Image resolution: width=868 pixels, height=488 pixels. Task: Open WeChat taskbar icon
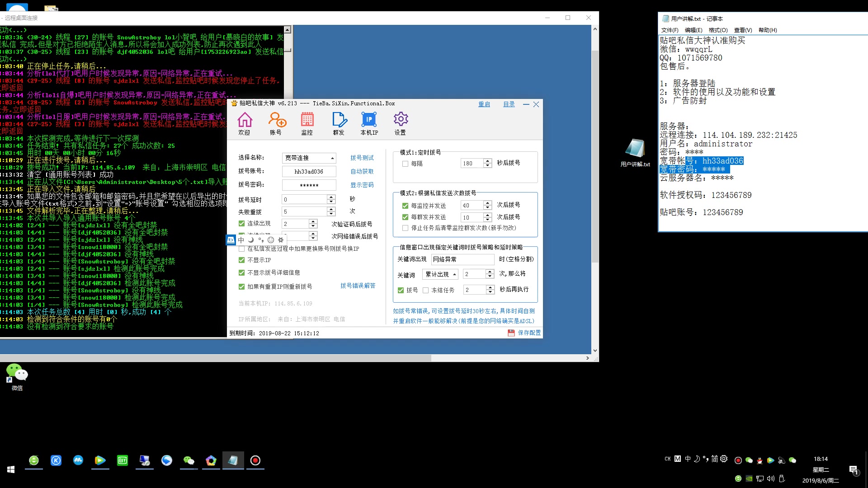[x=189, y=460]
